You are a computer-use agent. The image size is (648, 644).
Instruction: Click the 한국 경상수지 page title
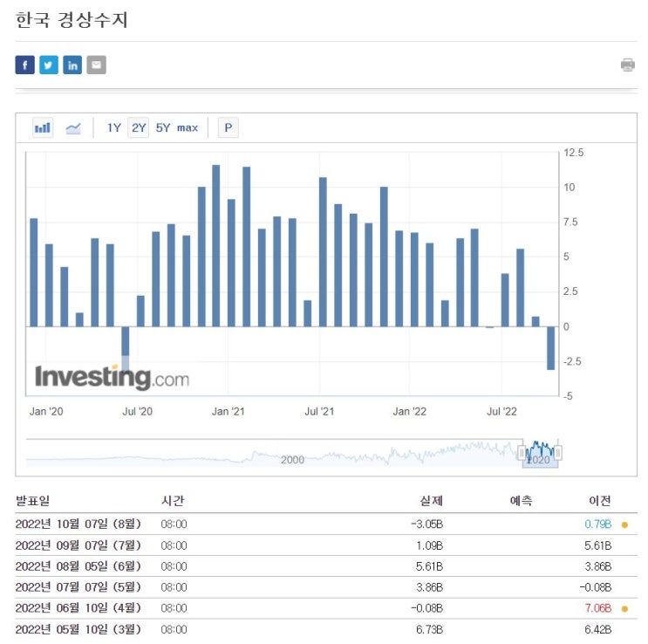click(x=72, y=20)
